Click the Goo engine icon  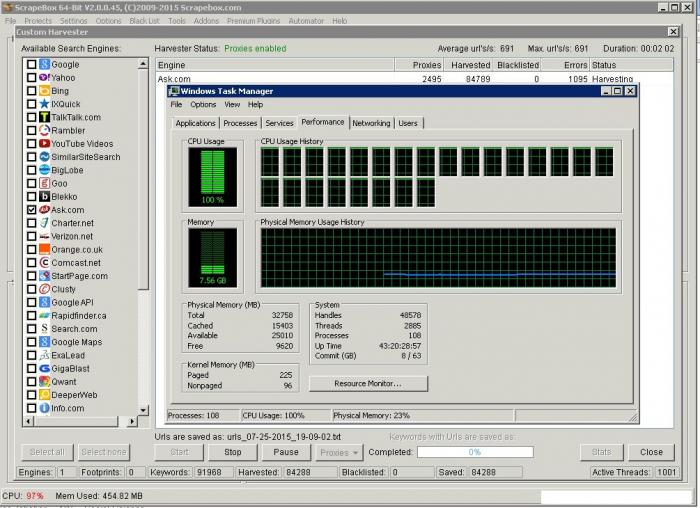pyautogui.click(x=44, y=183)
